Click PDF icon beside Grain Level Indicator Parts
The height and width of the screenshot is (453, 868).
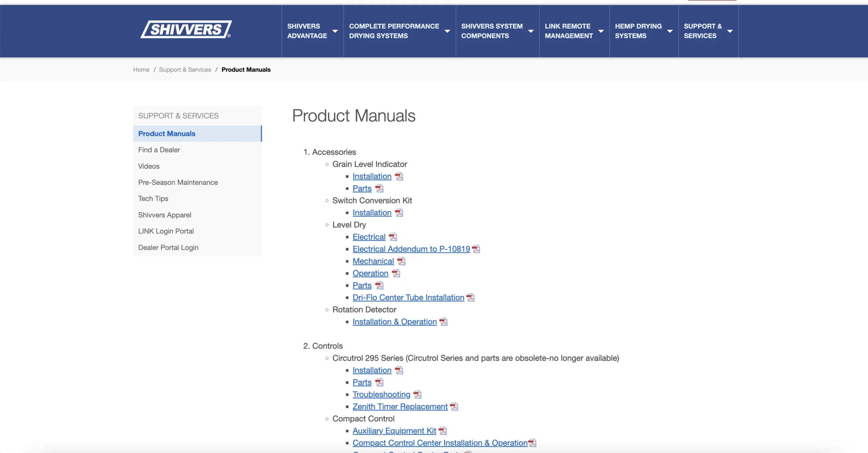pyautogui.click(x=379, y=188)
